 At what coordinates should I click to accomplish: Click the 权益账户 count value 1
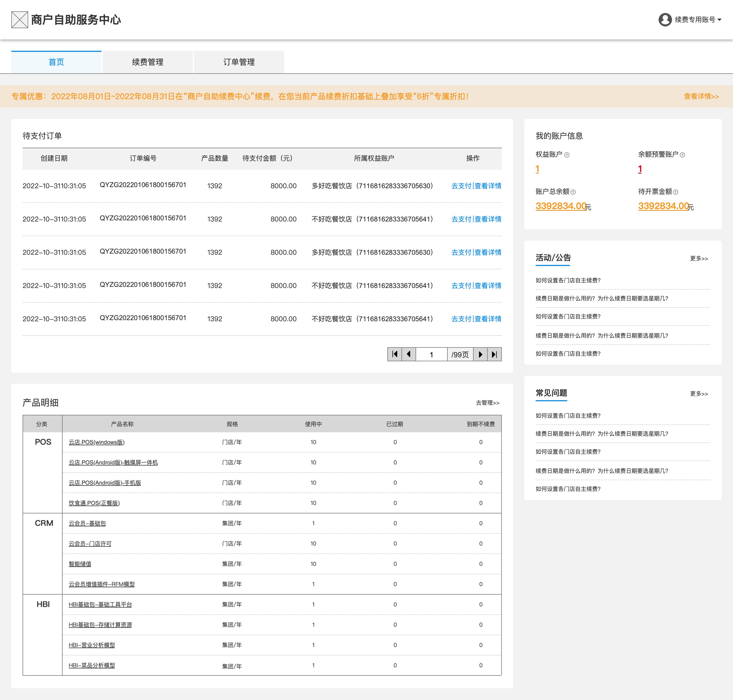537,169
